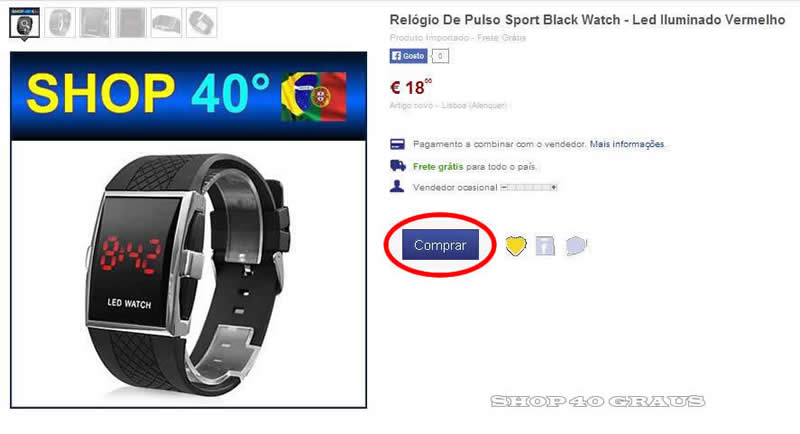Click the seller reputation rating bar
800x434 pixels.
click(529, 188)
